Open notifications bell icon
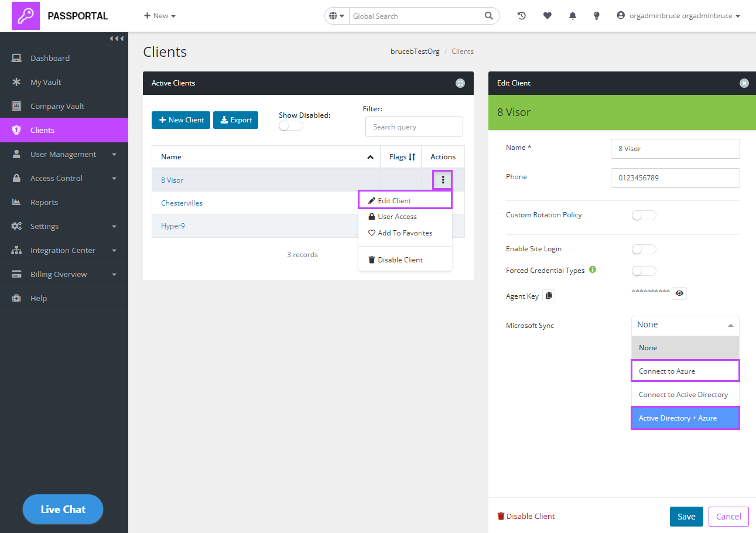The image size is (756, 533). click(573, 16)
